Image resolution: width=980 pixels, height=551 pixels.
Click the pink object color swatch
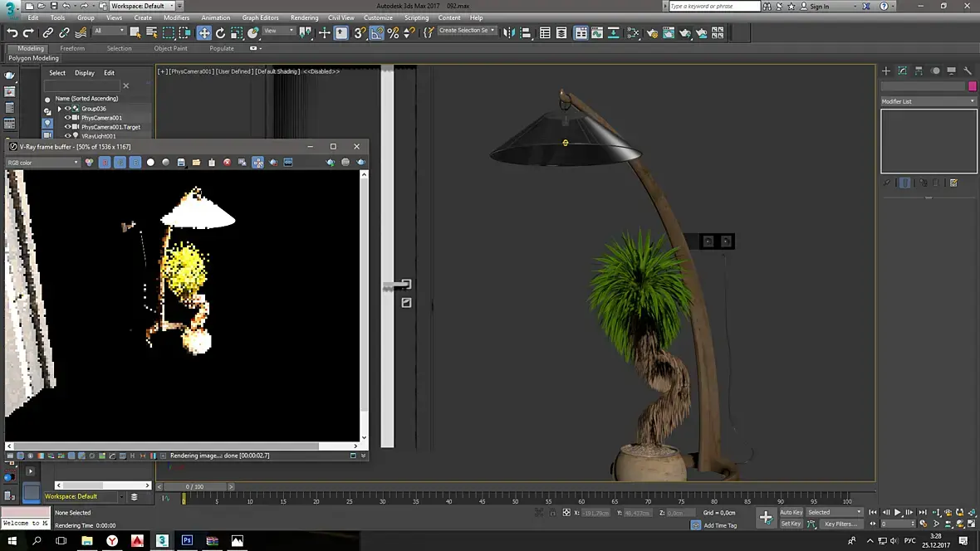pyautogui.click(x=973, y=86)
